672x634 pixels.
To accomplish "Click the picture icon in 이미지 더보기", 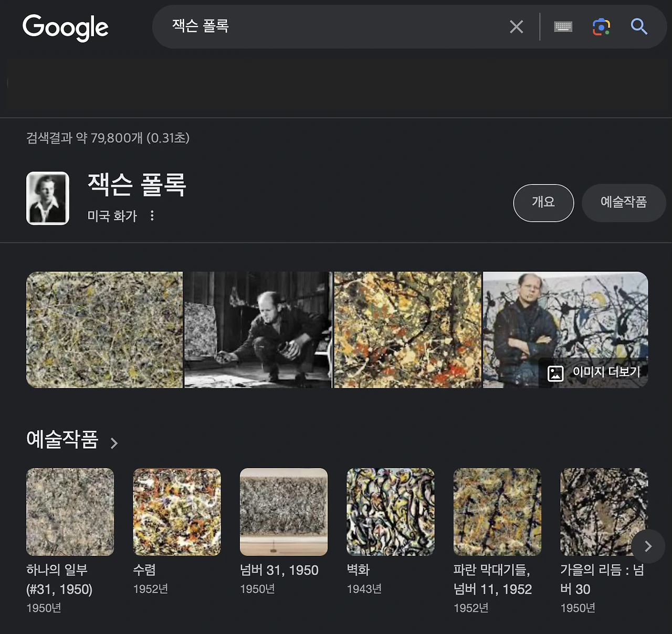I will point(555,373).
